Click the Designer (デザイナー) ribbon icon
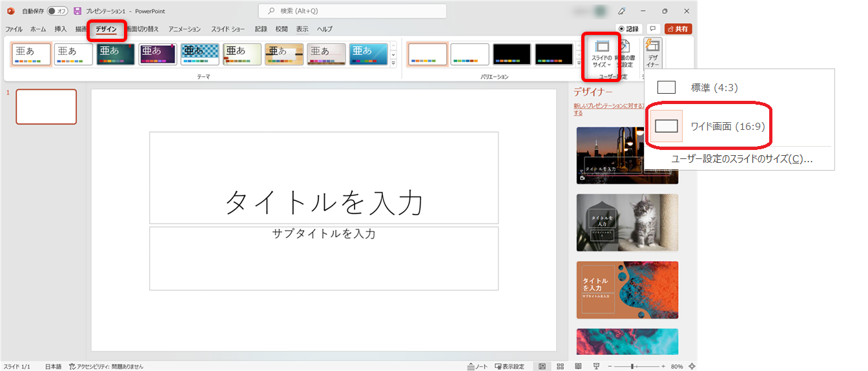Viewport: 868px width, 371px height. [652, 54]
